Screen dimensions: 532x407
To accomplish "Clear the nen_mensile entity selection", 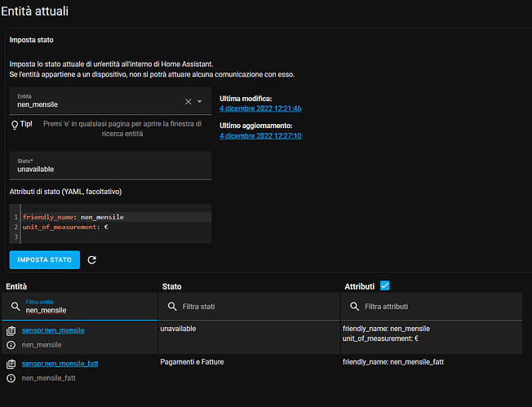I will click(x=188, y=102).
